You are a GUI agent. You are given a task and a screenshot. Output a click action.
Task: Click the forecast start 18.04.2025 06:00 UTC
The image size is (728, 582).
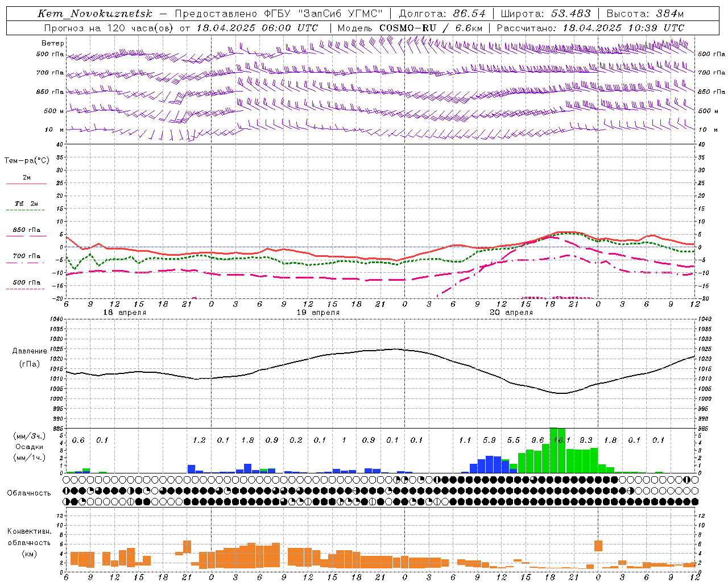click(257, 28)
